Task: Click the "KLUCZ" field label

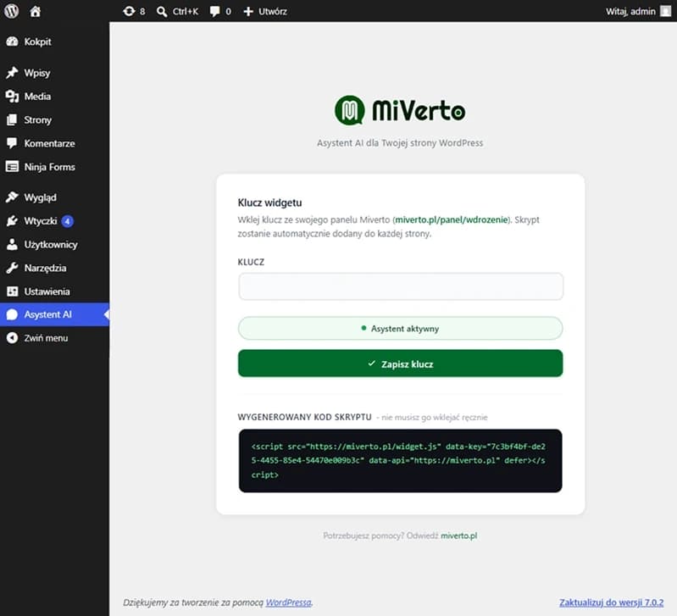Action: click(x=251, y=262)
